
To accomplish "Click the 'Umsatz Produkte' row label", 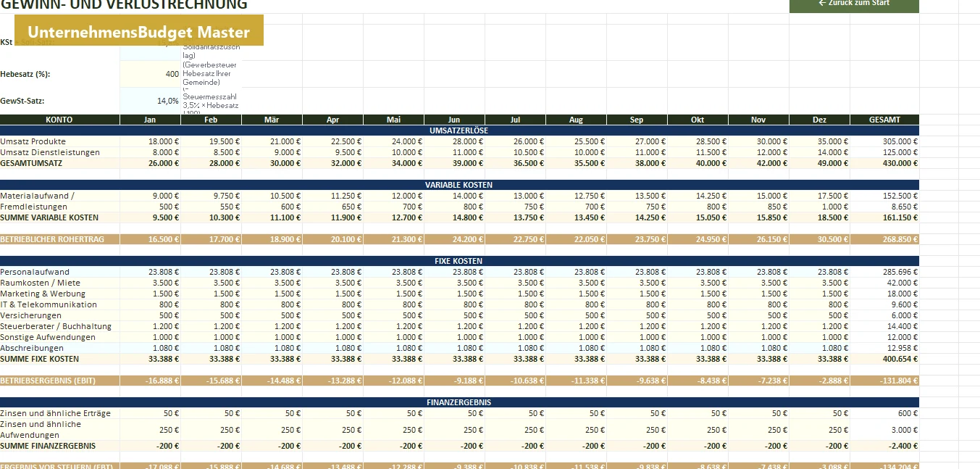I will coord(33,141).
